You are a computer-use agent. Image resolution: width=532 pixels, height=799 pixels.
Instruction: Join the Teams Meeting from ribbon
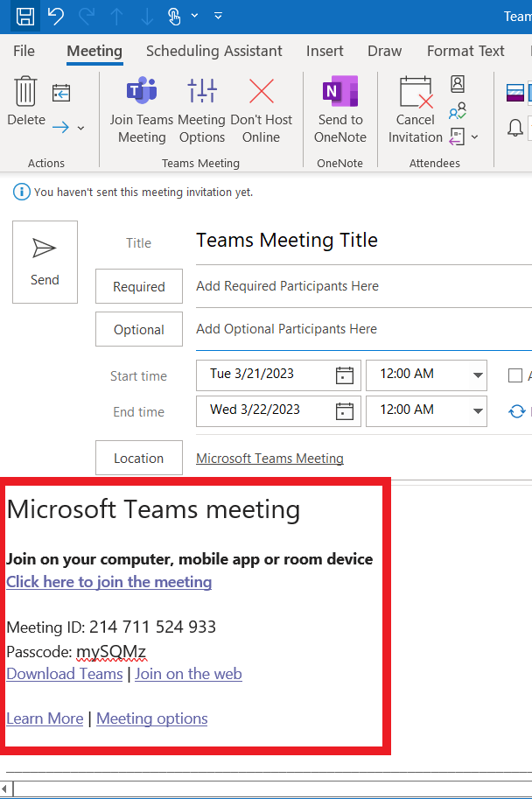(x=141, y=109)
